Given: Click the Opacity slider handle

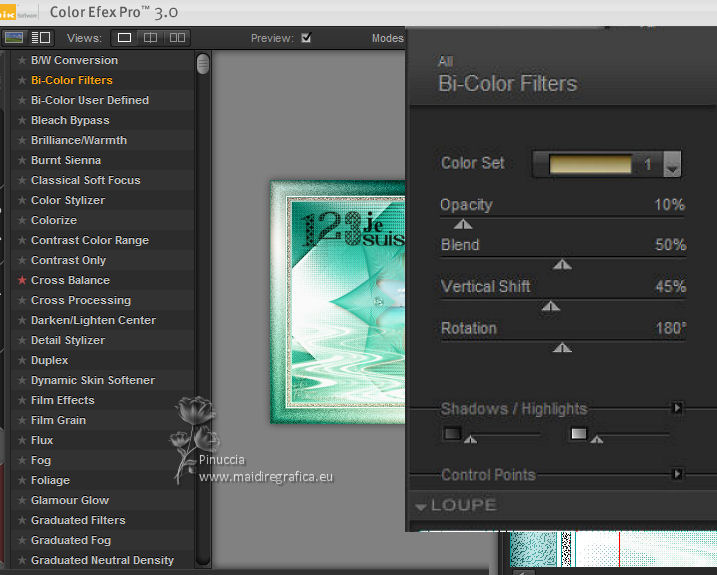Looking at the screenshot, I should coord(463,224).
